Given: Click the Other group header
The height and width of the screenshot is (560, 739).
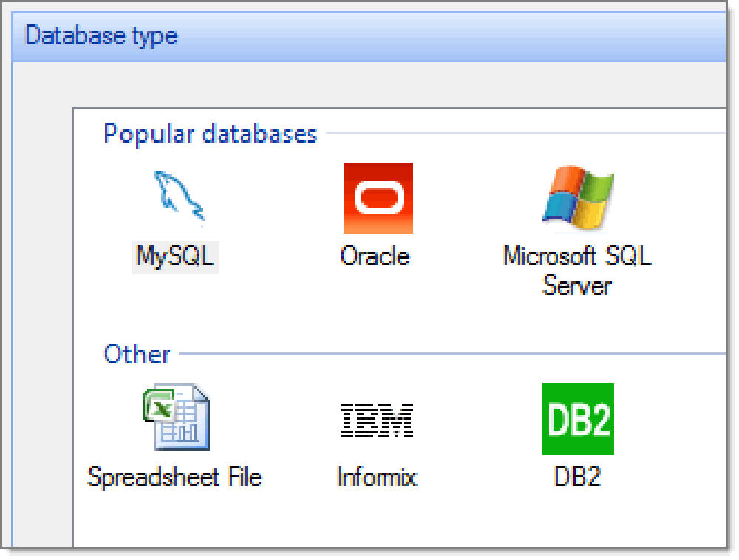Looking at the screenshot, I should click(137, 354).
